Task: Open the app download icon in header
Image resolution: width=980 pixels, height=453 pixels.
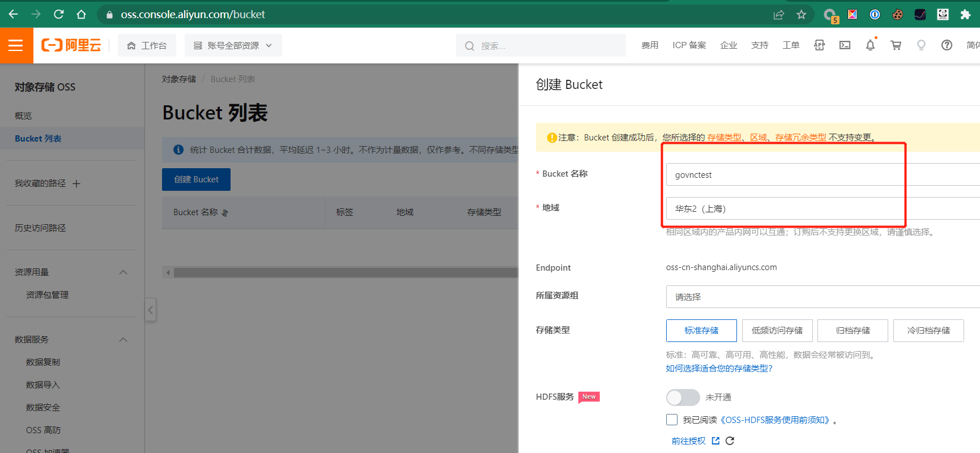Action: pos(819,45)
